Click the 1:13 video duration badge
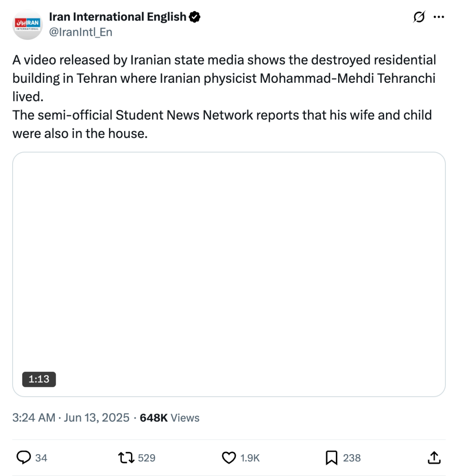Viewport: 458px width, 476px height. (x=39, y=379)
